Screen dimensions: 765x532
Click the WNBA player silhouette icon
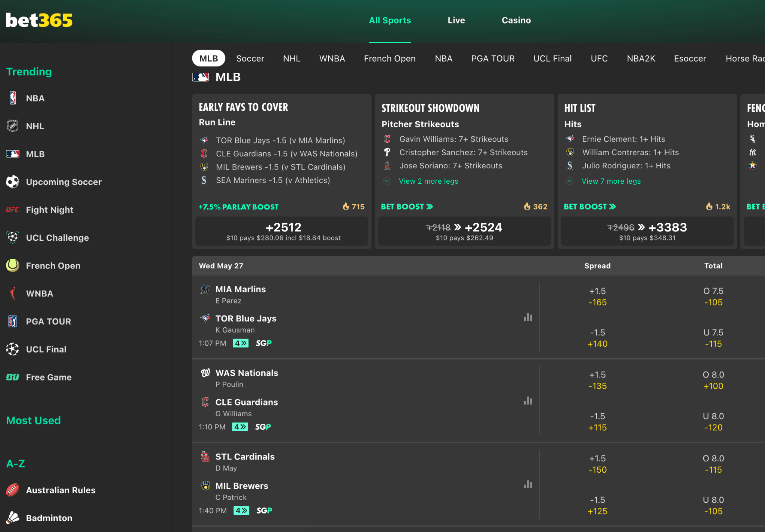click(x=13, y=293)
